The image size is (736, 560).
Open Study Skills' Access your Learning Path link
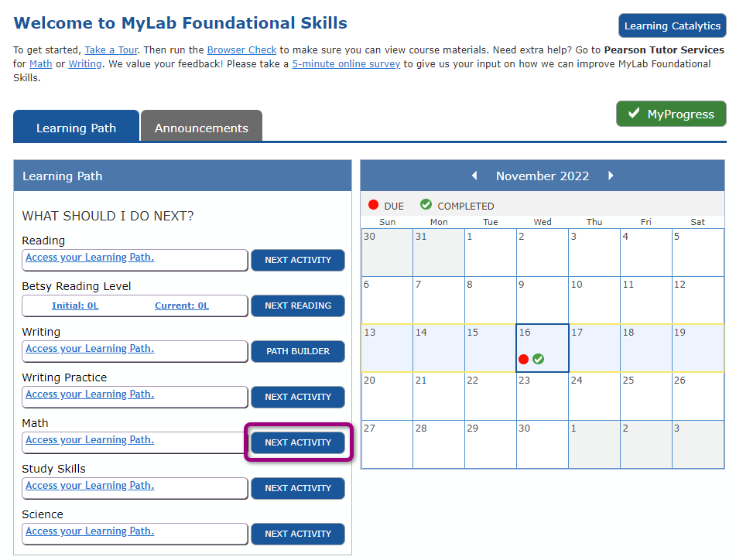tap(90, 486)
